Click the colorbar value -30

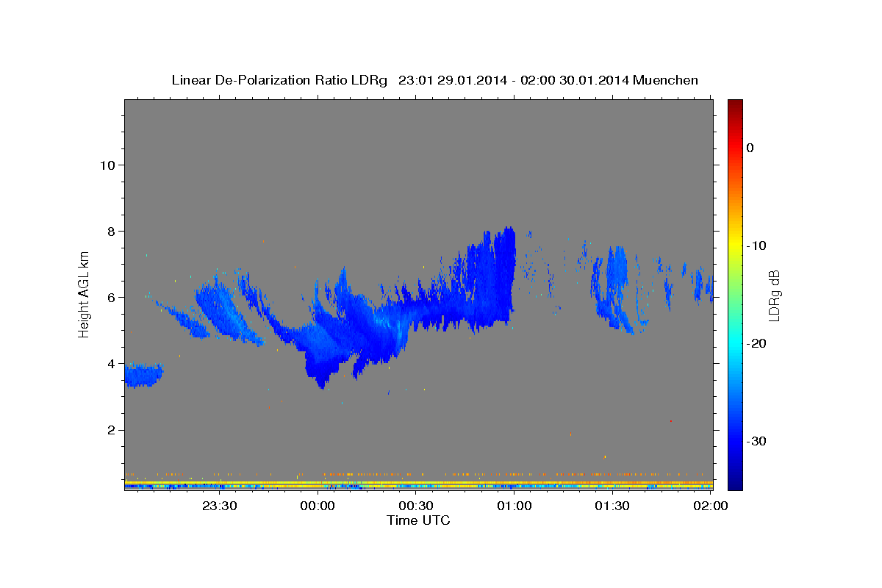756,441
